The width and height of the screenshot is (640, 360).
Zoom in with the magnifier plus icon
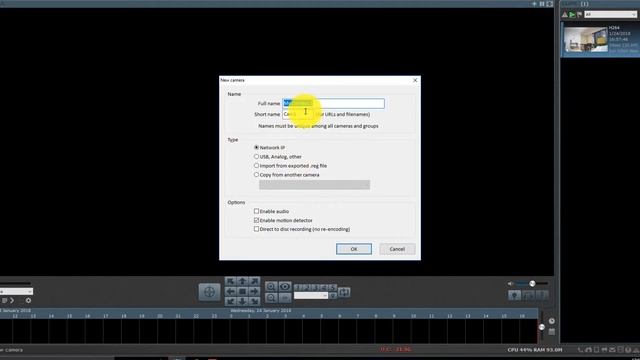[271, 287]
